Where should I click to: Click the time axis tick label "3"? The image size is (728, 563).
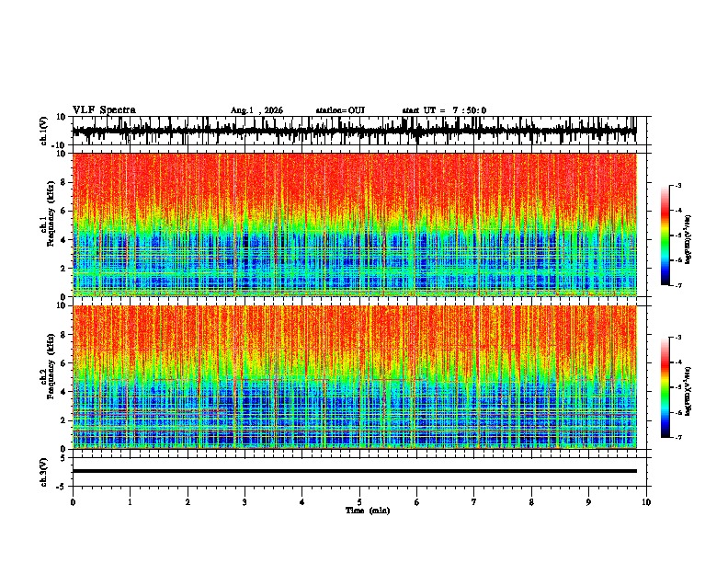coord(245,502)
